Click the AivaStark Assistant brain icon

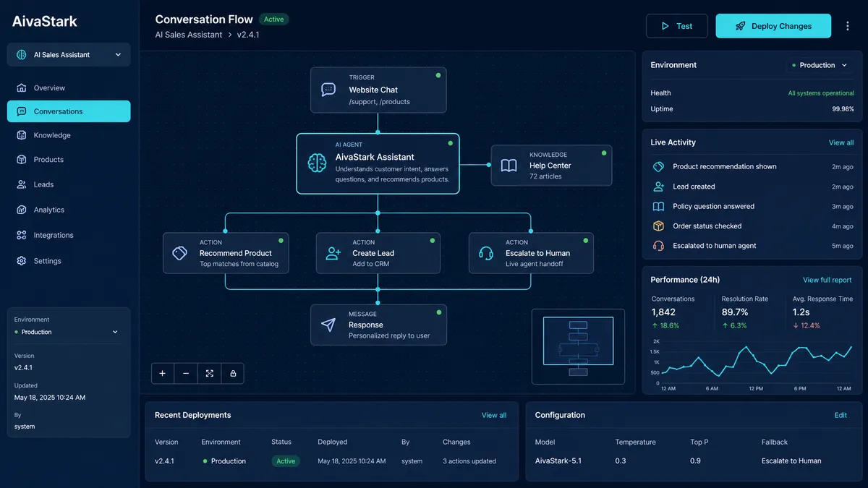(x=317, y=163)
